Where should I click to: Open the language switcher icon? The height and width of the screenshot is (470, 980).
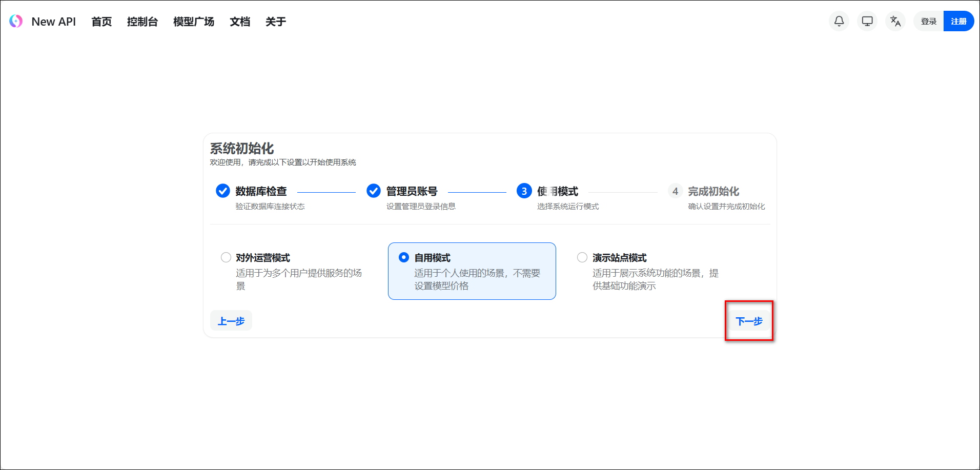point(895,21)
